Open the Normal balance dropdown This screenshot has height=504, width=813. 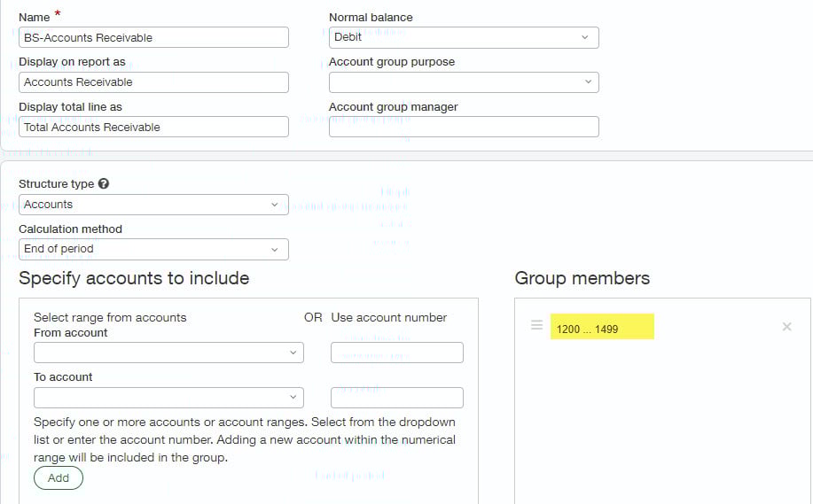point(464,37)
